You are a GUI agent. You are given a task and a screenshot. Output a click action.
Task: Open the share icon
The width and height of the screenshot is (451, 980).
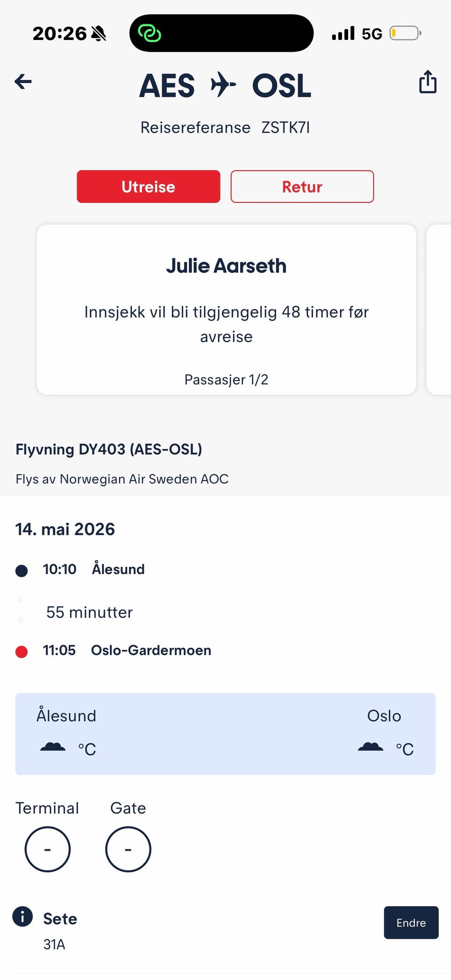pos(428,82)
